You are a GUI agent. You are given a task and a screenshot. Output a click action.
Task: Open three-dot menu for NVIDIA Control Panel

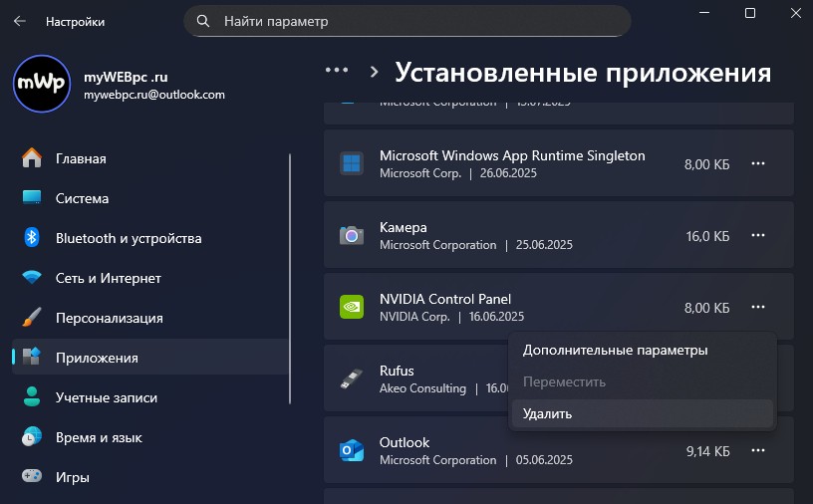pyautogui.click(x=758, y=307)
